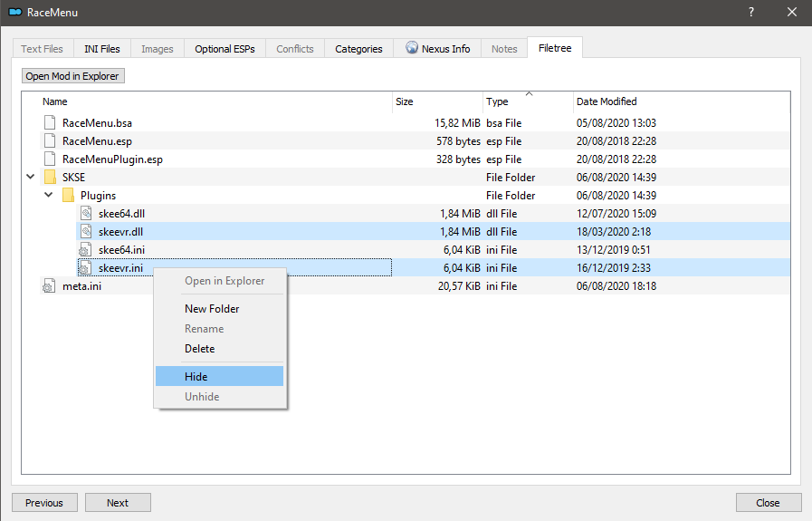Viewport: 812px width, 521px height.
Task: Click the RaceMenu title bar app icon
Action: coord(15,12)
